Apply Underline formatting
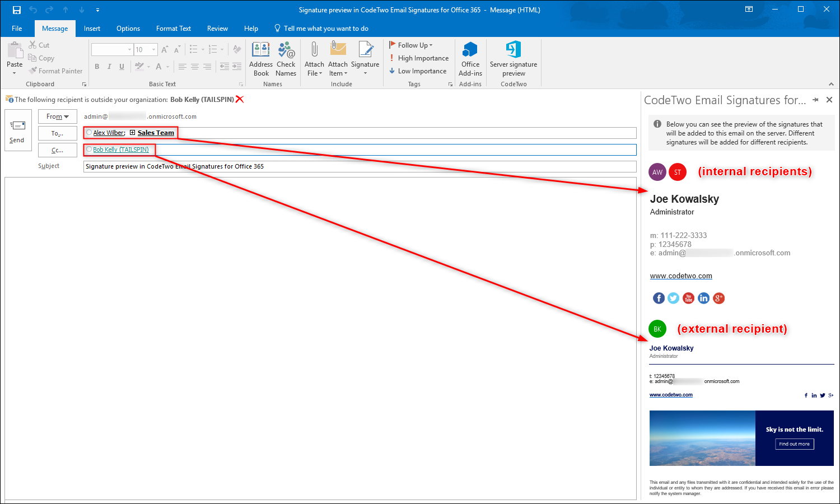Viewport: 840px width, 504px height. point(122,67)
